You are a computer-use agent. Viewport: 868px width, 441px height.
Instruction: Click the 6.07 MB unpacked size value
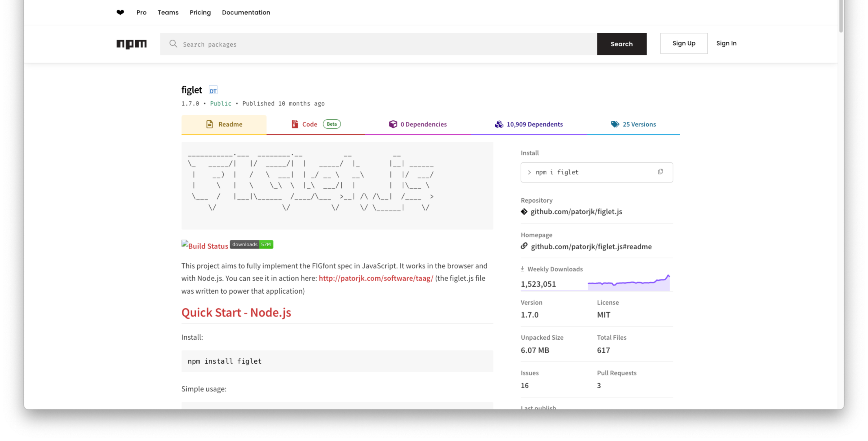pos(535,350)
